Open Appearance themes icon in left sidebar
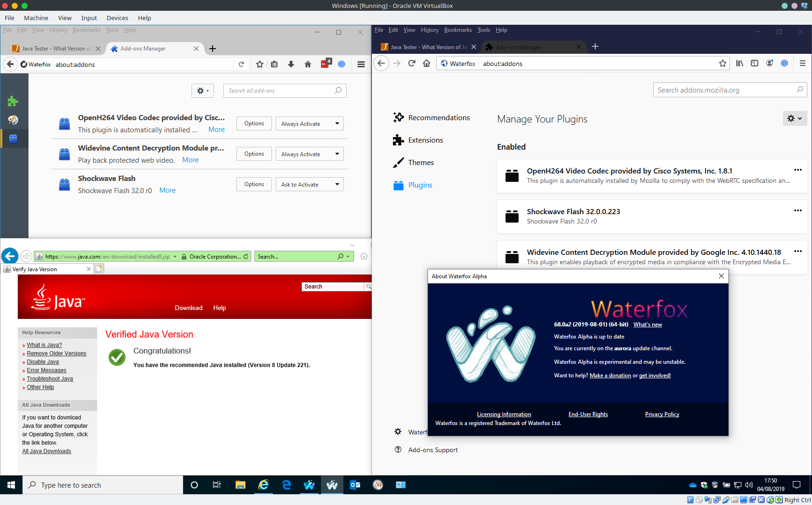The image size is (812, 505). [13, 120]
